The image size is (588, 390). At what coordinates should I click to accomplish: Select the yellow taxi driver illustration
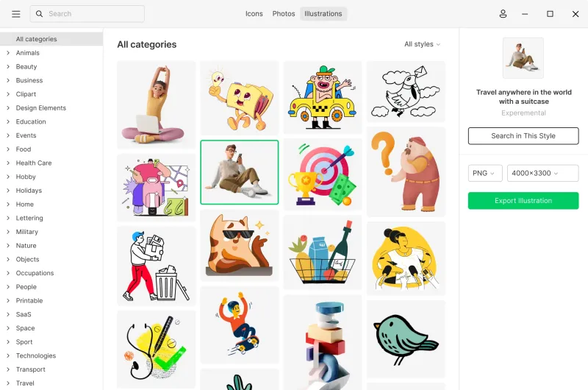click(323, 97)
